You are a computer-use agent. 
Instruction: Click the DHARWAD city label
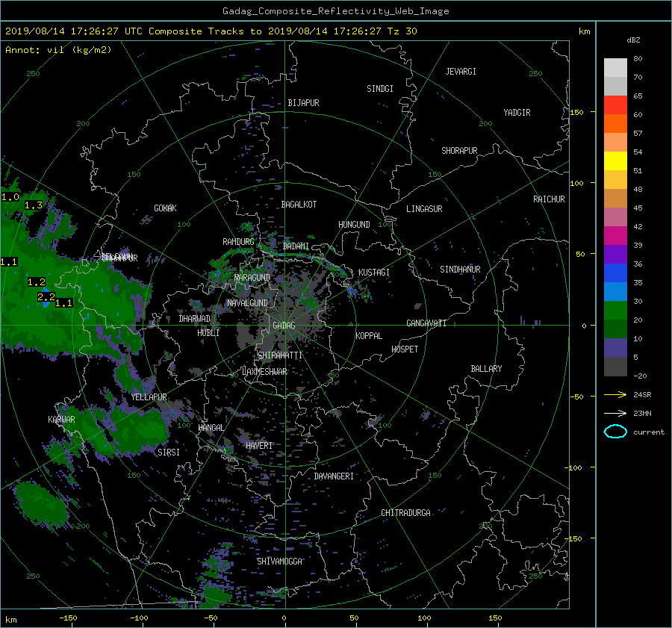[x=195, y=319]
